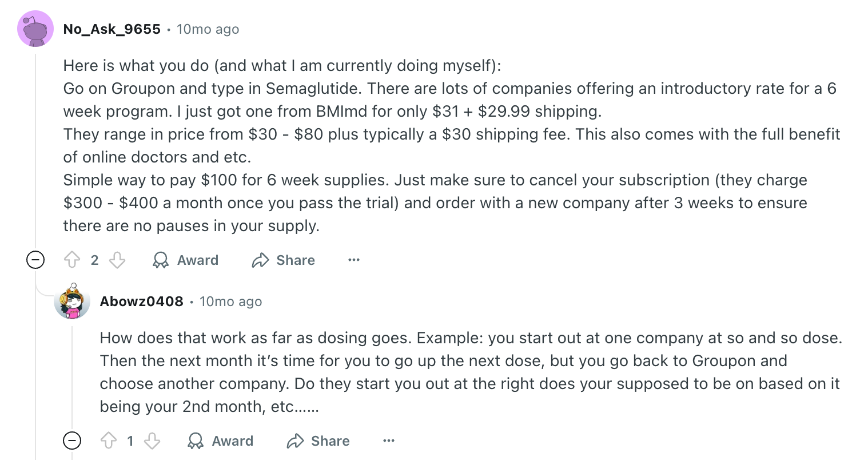Click Abowz0408's avatar image
This screenshot has width=868, height=460.
(x=72, y=300)
